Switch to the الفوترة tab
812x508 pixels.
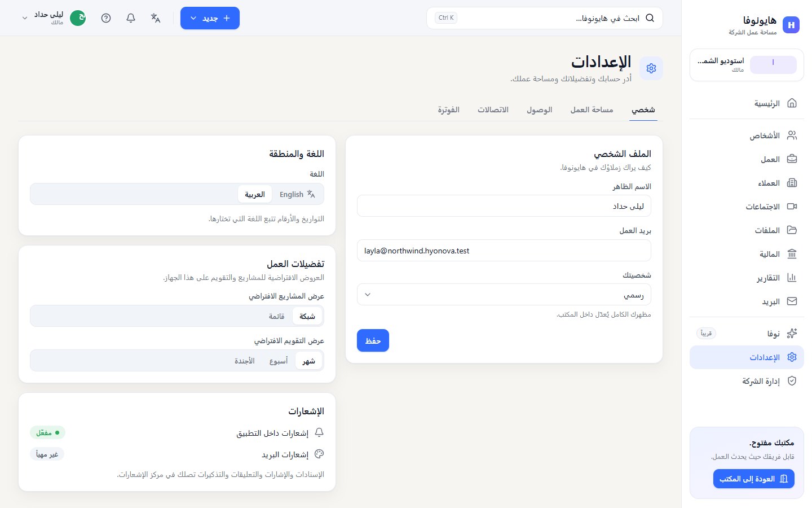coord(449,110)
